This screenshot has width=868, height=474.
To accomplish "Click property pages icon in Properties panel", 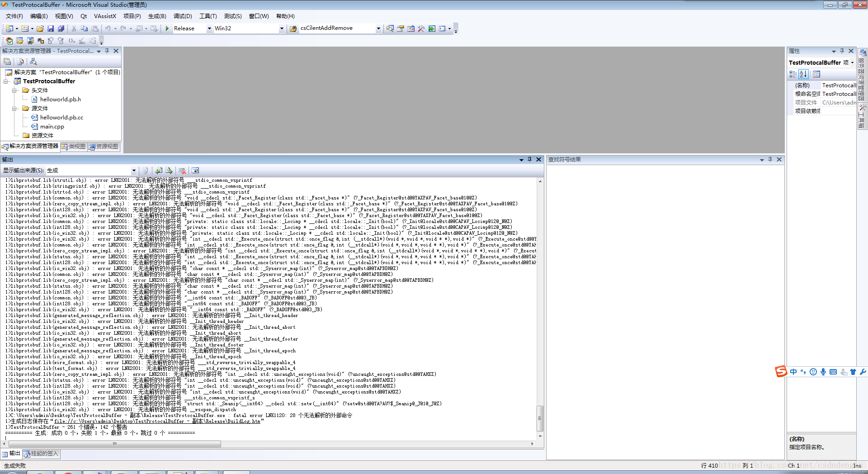I will click(816, 74).
